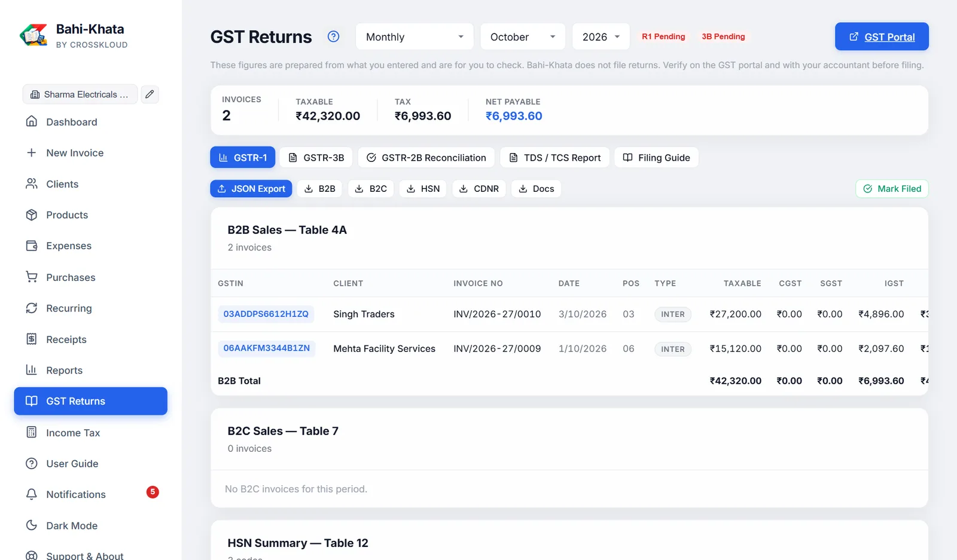
Task: Click GSTIN 06AAKFM3344B1ZN
Action: pos(267,348)
